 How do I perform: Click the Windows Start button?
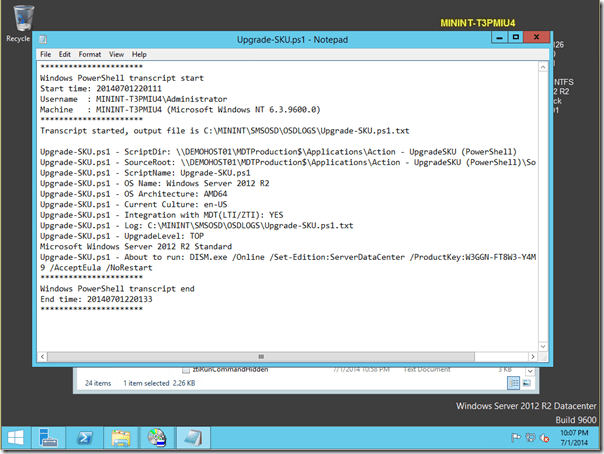[15, 437]
